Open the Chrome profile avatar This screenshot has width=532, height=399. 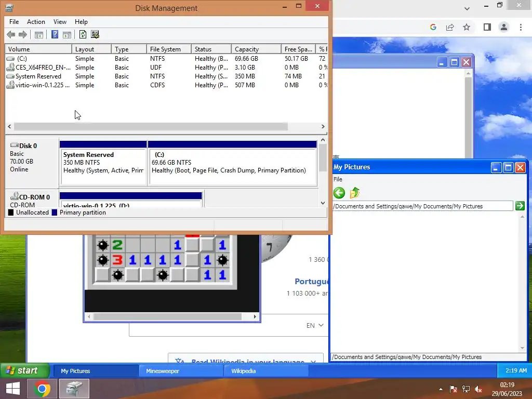click(x=504, y=27)
